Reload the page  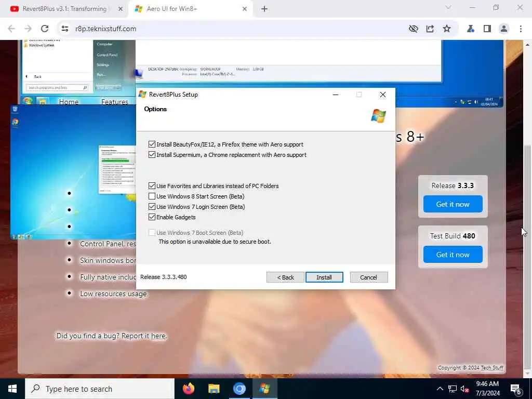[x=45, y=29]
